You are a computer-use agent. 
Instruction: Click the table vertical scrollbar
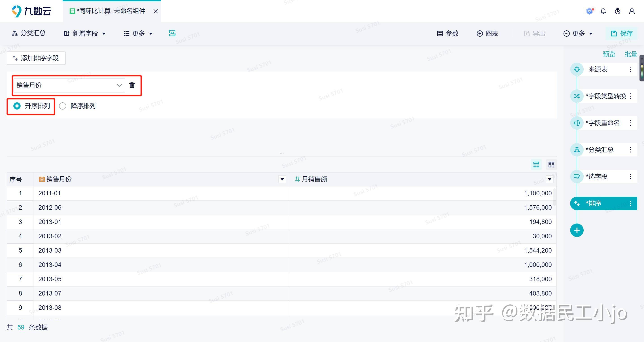coord(555,197)
